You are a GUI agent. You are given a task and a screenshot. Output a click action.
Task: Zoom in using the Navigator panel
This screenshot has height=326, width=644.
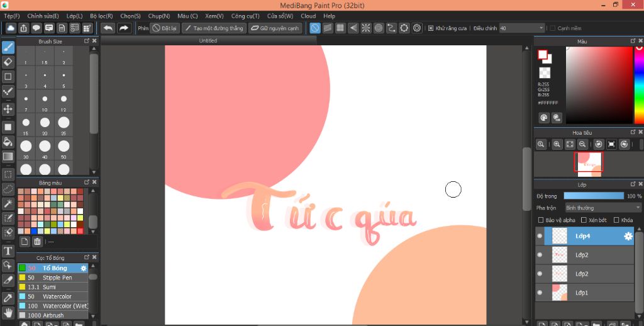point(557,144)
